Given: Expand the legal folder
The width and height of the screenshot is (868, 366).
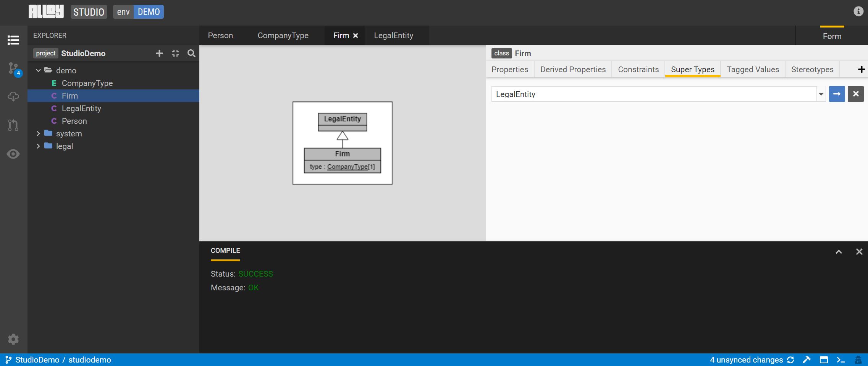Looking at the screenshot, I should pyautogui.click(x=38, y=146).
